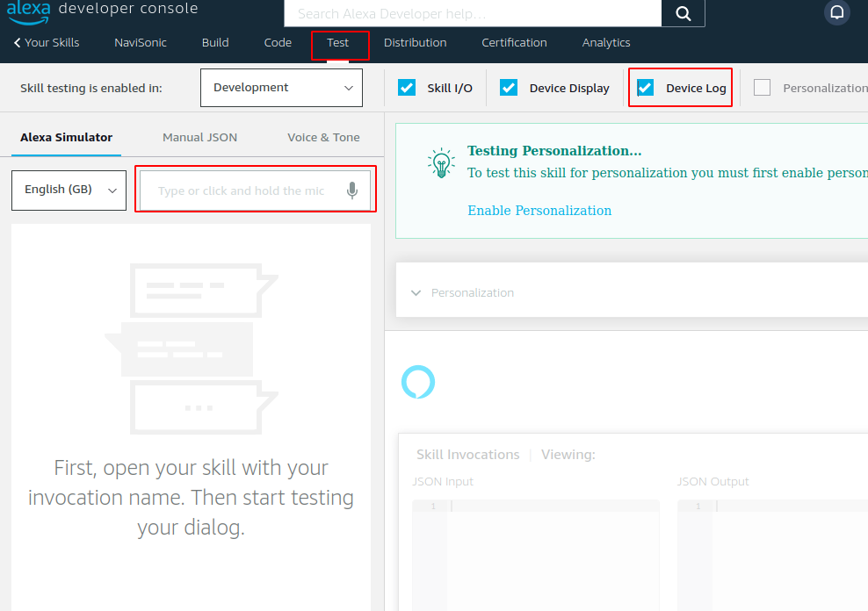This screenshot has width=868, height=611.
Task: Open the notifications bell icon
Action: pyautogui.click(x=836, y=12)
